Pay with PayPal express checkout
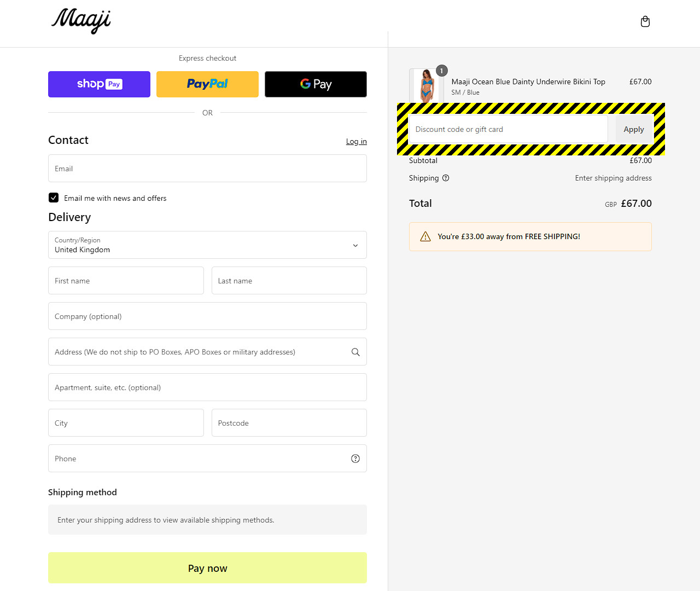 click(x=207, y=84)
